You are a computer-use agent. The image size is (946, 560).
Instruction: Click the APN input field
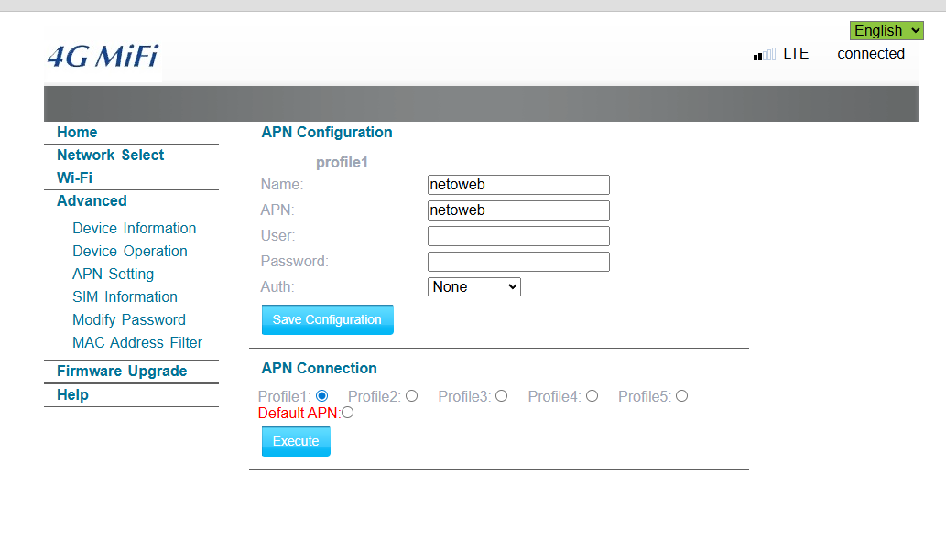(518, 210)
